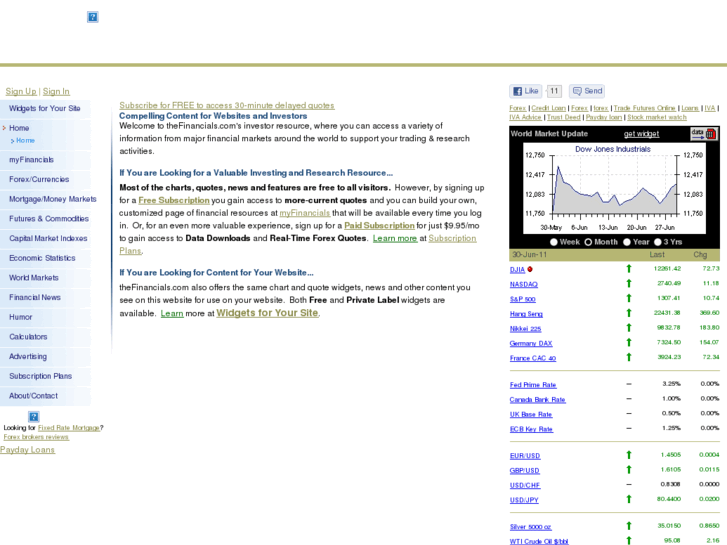Open the myFinancials link in paragraph

305,213
